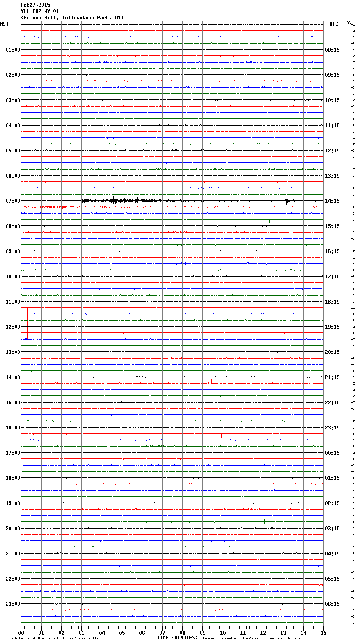
Task: Select station code YHH EHZ WY 01
Action: pyautogui.click(x=40, y=11)
